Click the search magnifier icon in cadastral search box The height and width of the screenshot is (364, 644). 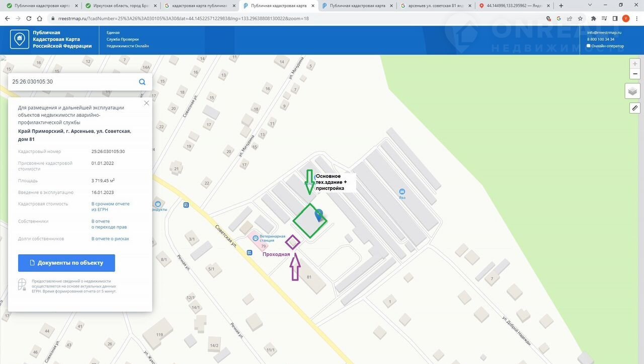(142, 82)
